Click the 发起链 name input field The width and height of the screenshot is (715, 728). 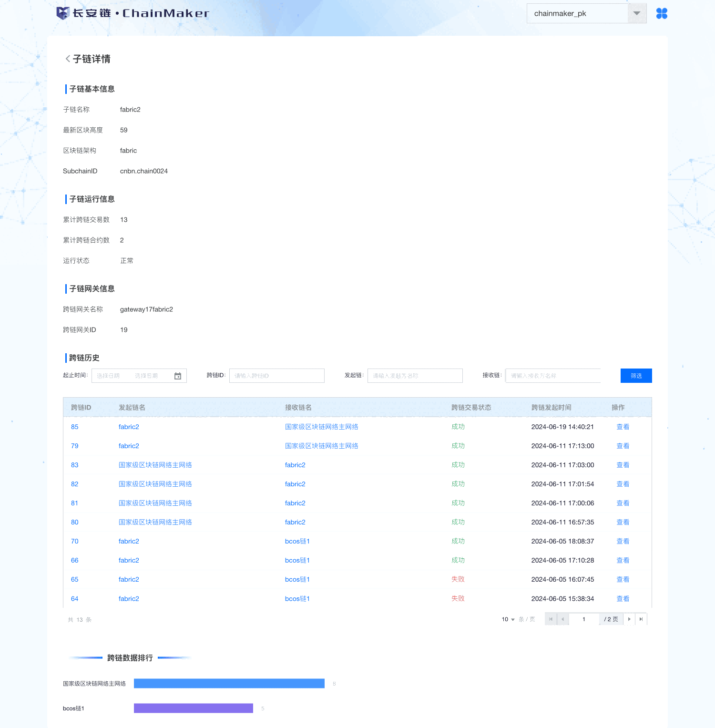click(415, 376)
